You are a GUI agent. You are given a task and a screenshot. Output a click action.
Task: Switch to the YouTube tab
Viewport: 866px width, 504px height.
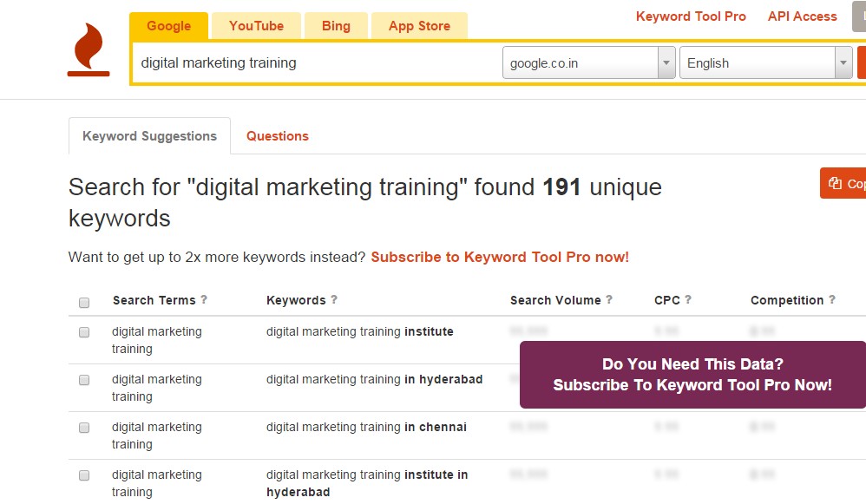point(256,26)
